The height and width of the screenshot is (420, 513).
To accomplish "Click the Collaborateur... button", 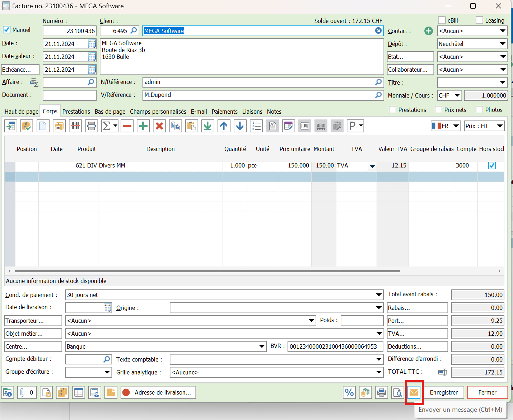I will coord(410,70).
